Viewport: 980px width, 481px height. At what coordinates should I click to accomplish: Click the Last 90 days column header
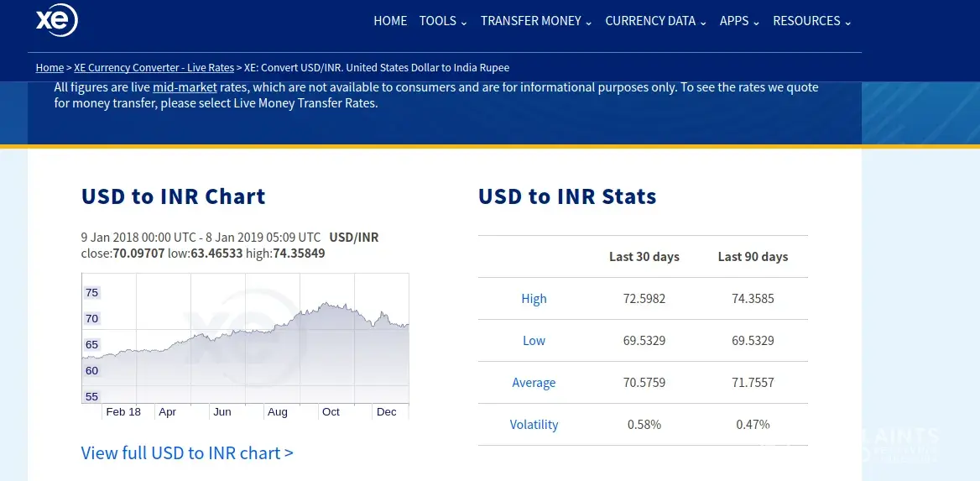click(753, 257)
